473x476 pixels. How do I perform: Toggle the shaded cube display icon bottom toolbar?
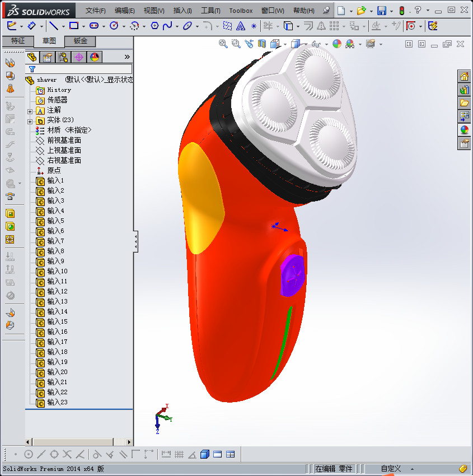click(x=205, y=455)
